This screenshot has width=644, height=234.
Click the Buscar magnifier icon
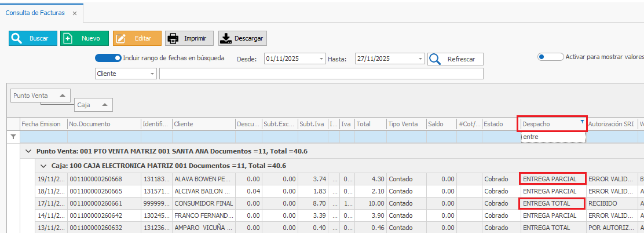16,39
